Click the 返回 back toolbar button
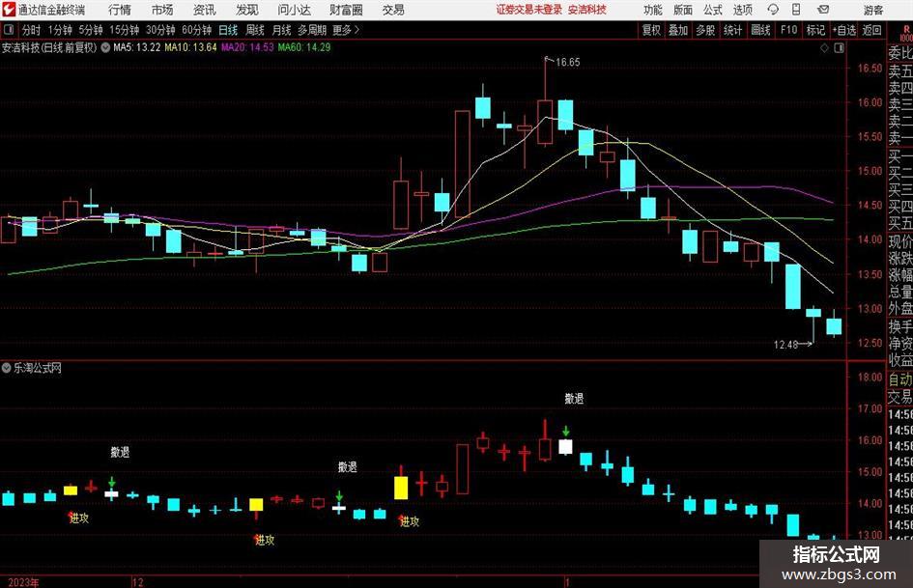 (871, 30)
